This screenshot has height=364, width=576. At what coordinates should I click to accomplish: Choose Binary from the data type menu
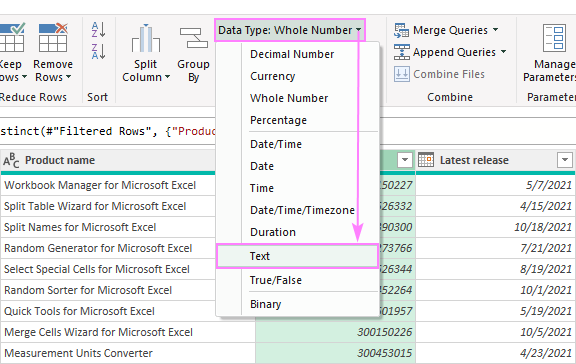point(266,304)
